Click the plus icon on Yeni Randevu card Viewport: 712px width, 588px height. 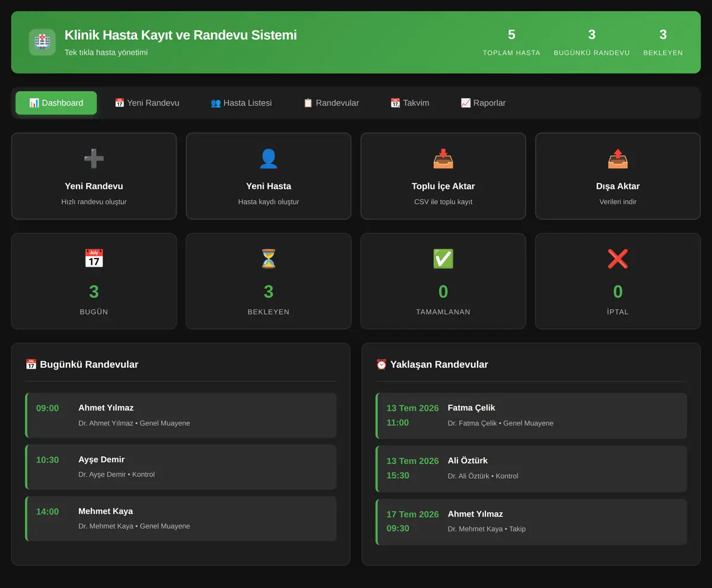tap(94, 158)
